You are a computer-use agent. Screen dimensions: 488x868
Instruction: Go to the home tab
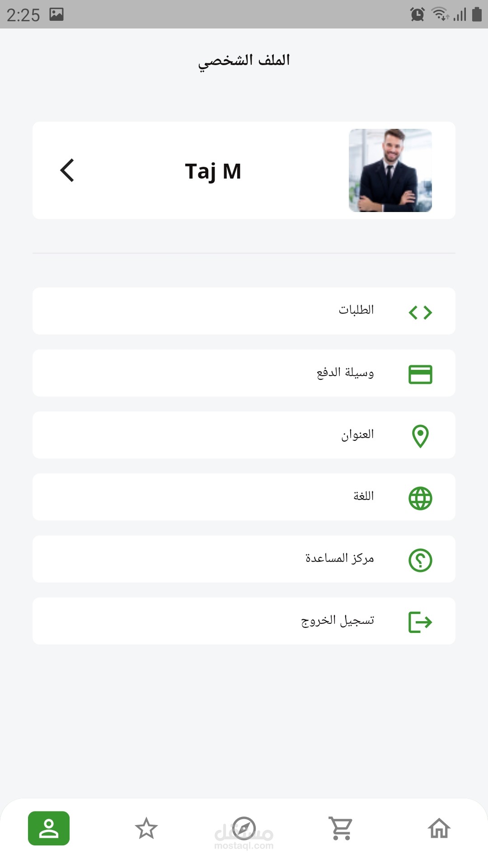click(x=439, y=828)
